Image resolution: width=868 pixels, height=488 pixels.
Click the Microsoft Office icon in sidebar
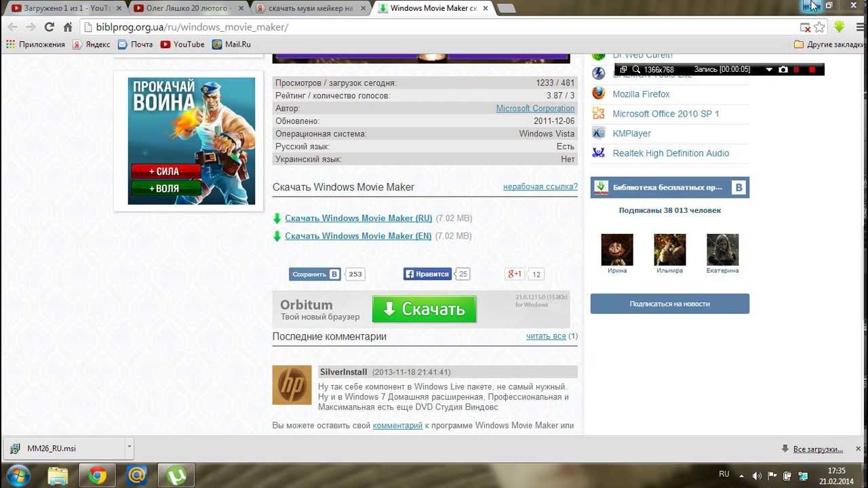(x=598, y=113)
